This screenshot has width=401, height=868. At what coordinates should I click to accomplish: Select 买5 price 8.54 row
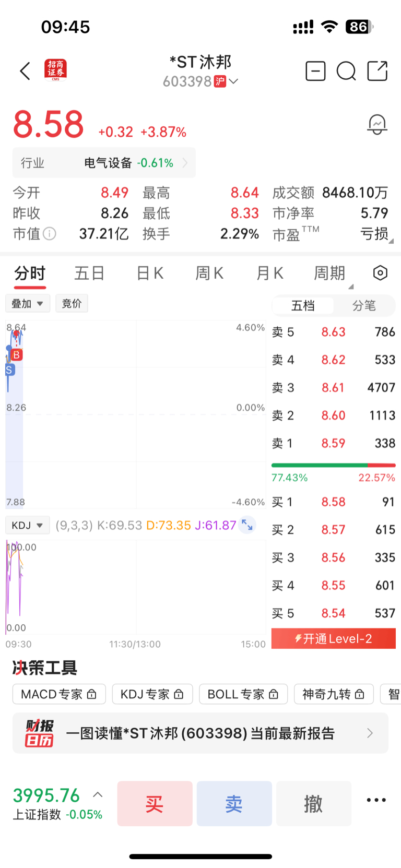click(334, 613)
